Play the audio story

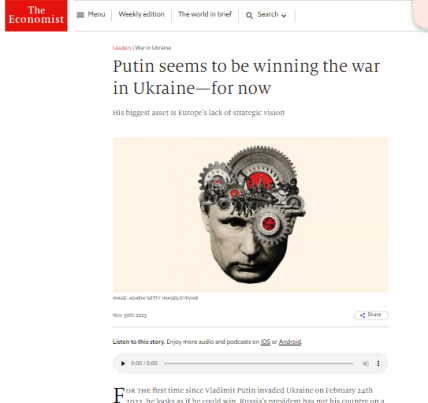123,363
